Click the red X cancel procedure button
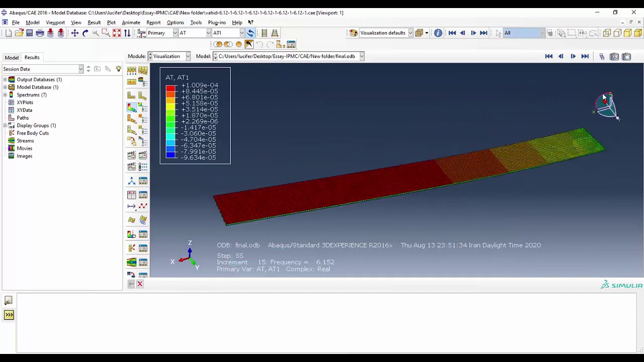644x362 pixels. coord(140,285)
